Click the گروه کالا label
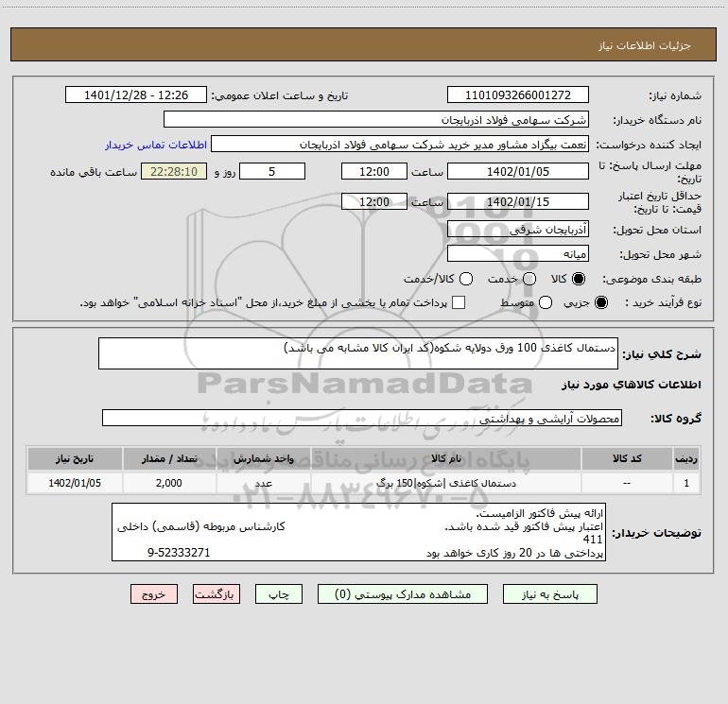The image size is (728, 704). 676,418
